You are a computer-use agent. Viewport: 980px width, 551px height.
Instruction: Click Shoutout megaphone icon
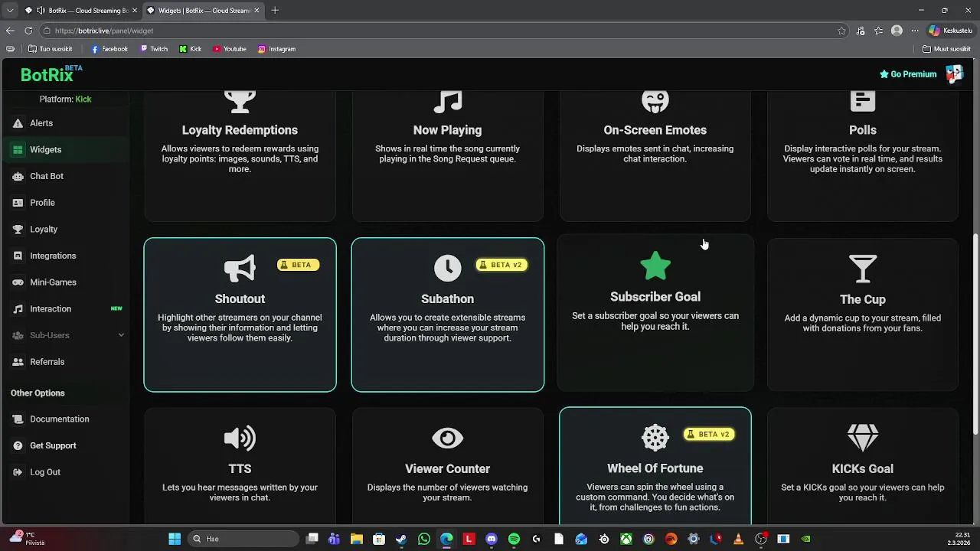pos(240,269)
